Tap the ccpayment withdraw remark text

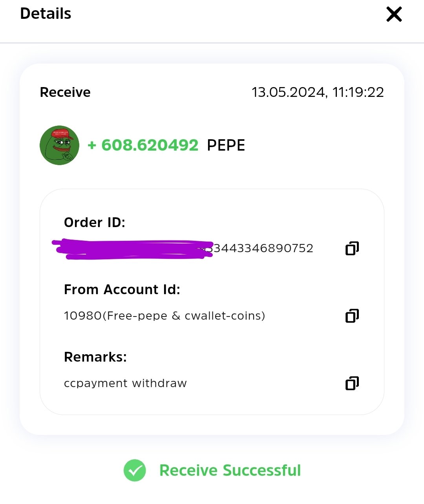tap(125, 383)
